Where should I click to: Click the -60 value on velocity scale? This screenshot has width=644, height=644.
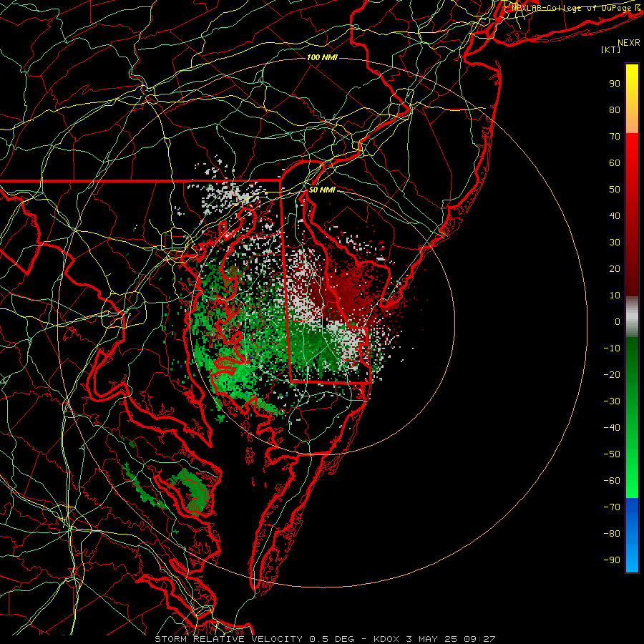click(612, 481)
